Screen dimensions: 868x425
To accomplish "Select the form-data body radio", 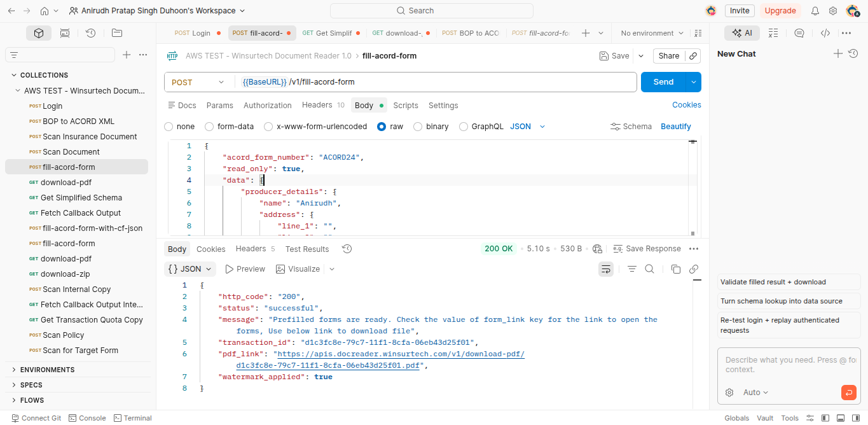I will click(209, 127).
